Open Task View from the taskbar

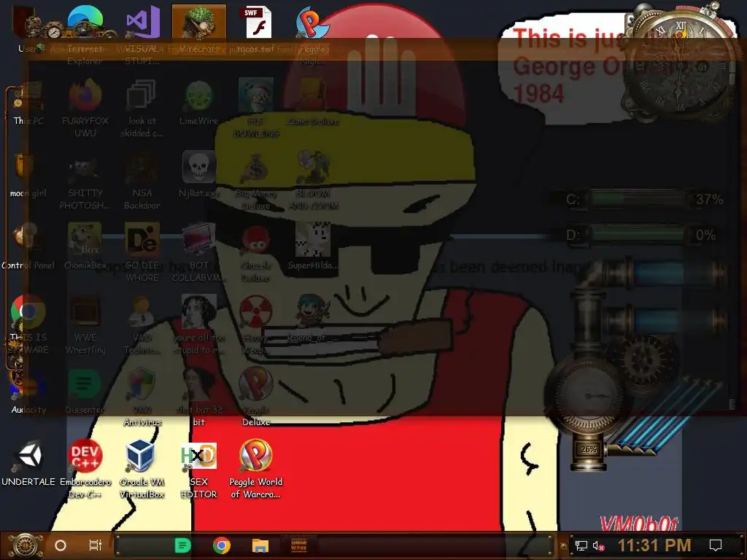click(96, 545)
